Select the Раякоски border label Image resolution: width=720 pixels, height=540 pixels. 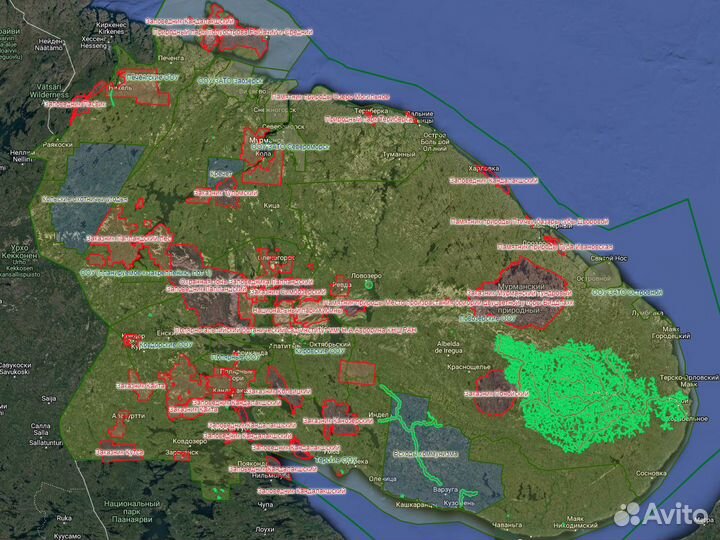[58, 144]
